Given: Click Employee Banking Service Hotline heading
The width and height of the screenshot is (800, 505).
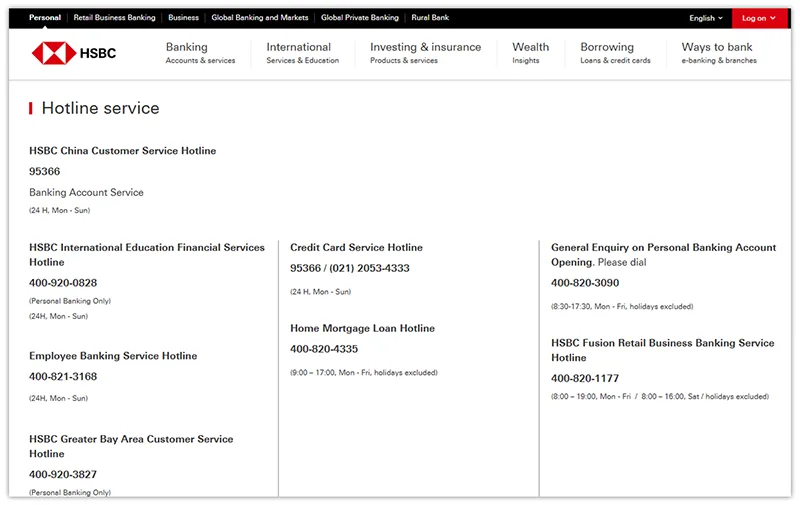Looking at the screenshot, I should point(113,356).
